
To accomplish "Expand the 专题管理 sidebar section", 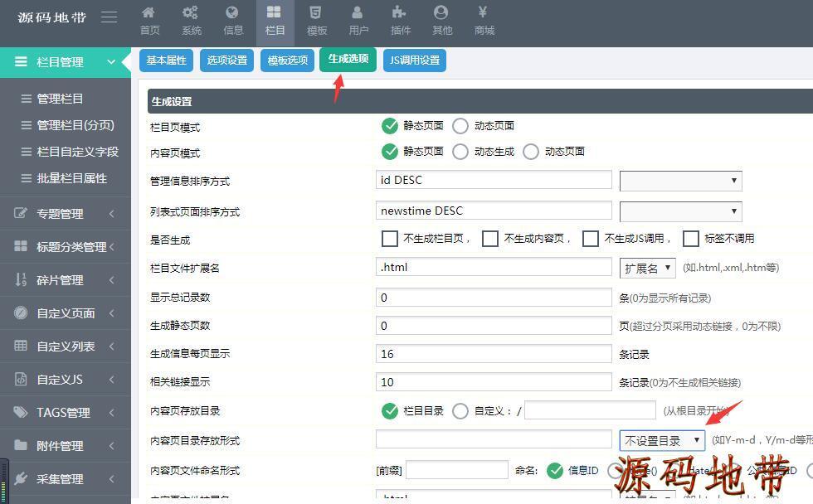I will (111, 213).
